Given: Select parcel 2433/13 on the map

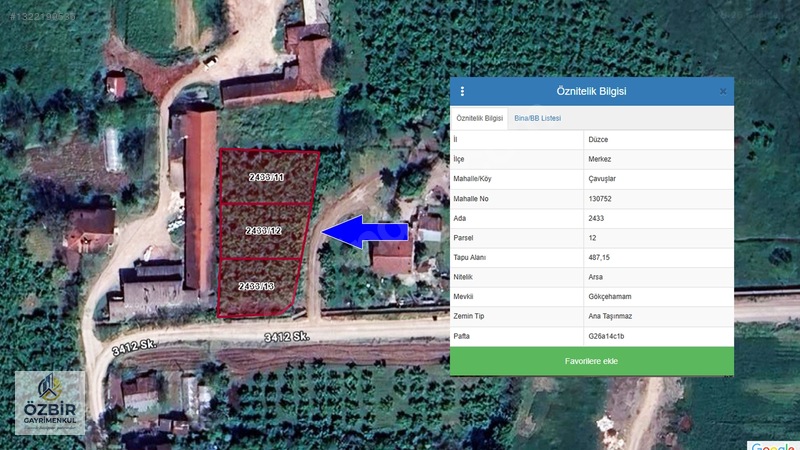Looking at the screenshot, I should 256,286.
